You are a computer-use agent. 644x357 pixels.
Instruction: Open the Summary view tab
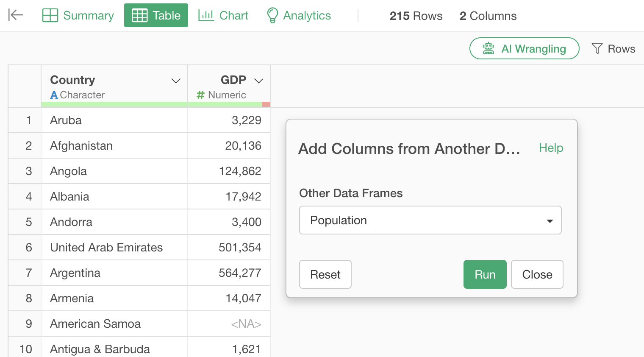[x=78, y=15]
